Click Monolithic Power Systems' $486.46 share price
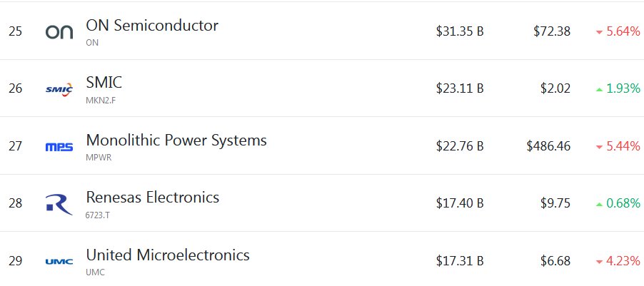Image resolution: width=644 pixels, height=286 pixels. tap(548, 146)
